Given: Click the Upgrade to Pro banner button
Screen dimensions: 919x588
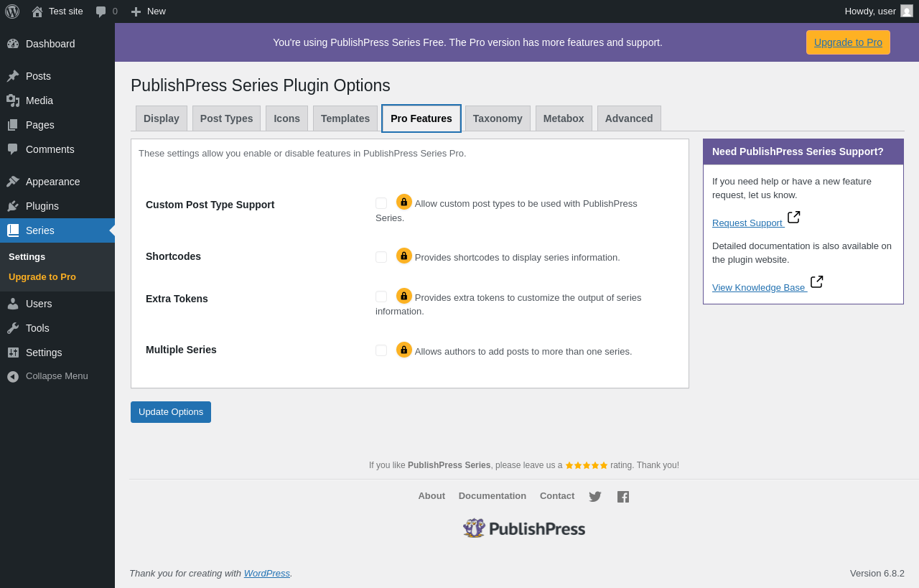Looking at the screenshot, I should coord(848,42).
